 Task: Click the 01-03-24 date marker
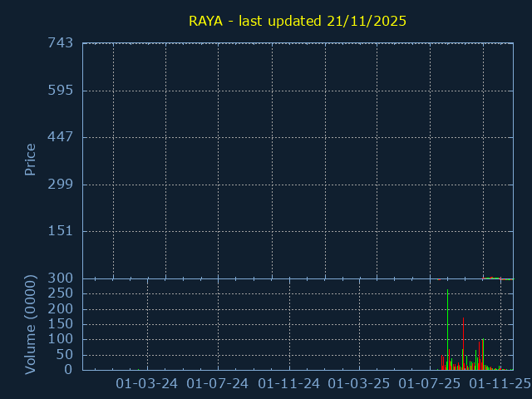tap(146, 383)
